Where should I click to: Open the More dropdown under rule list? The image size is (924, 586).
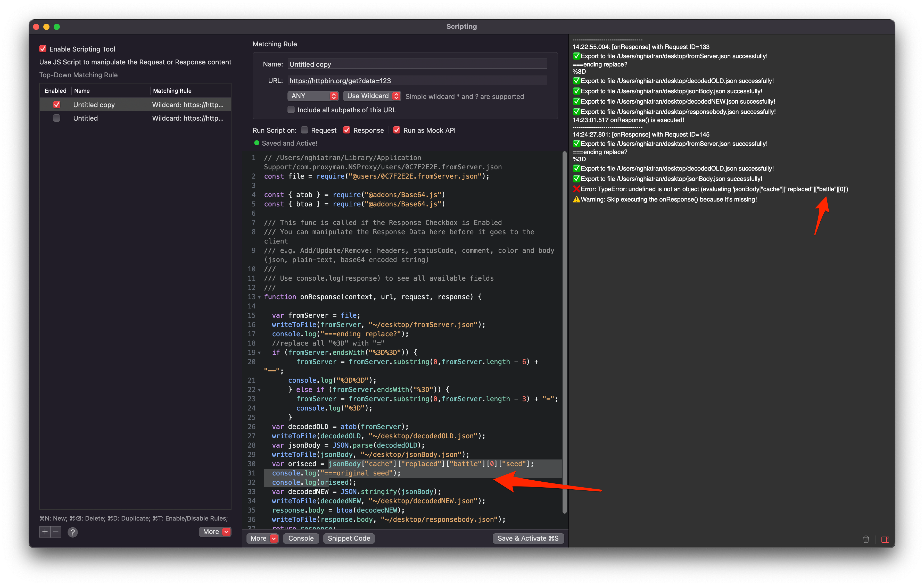[x=215, y=532]
